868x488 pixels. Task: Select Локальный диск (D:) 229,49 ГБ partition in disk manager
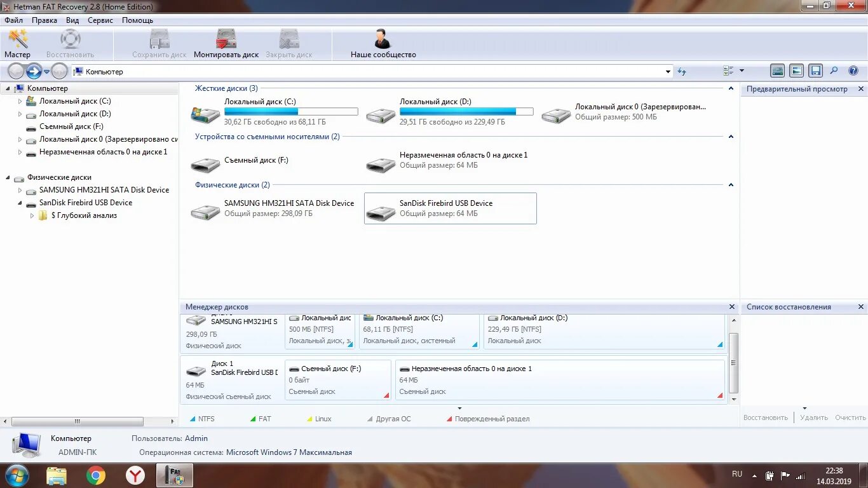pyautogui.click(x=604, y=330)
